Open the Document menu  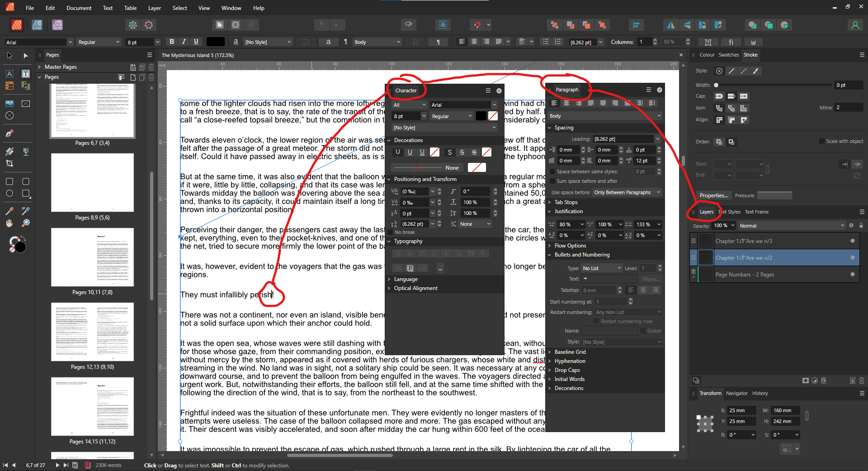tap(79, 8)
